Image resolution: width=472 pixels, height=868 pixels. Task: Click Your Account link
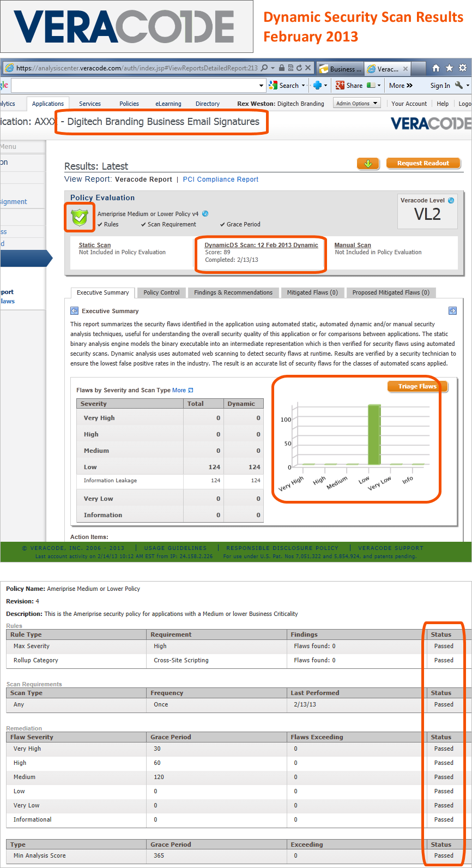click(x=409, y=104)
